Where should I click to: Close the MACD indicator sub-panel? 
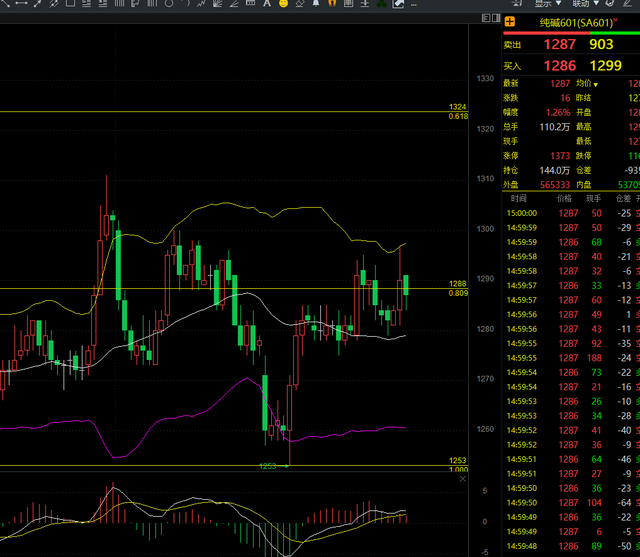[463, 479]
